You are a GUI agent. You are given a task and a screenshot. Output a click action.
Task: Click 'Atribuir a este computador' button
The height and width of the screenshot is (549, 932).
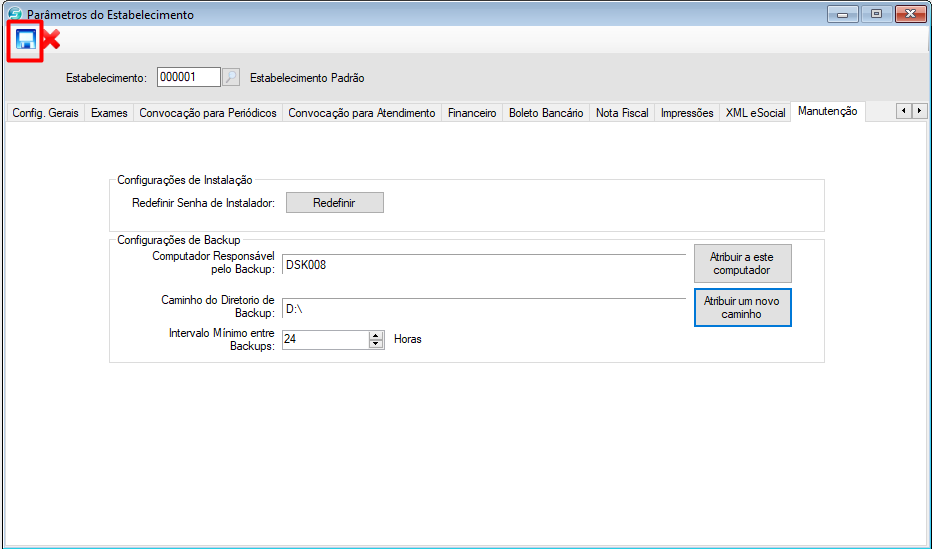tap(742, 264)
